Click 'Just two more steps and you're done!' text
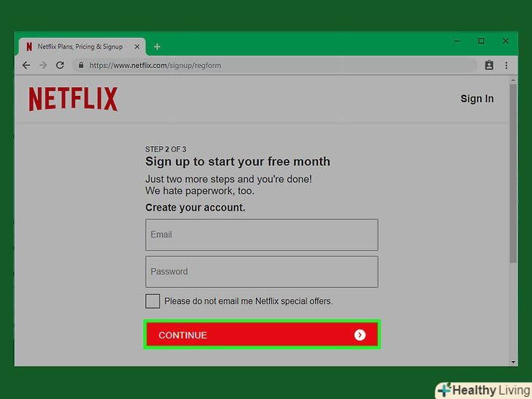The height and width of the screenshot is (399, 532). pos(229,179)
